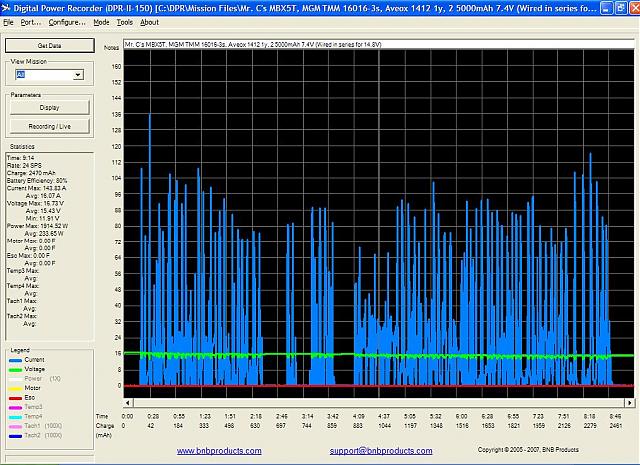
Task: Open the Port... menu
Action: pos(30,21)
